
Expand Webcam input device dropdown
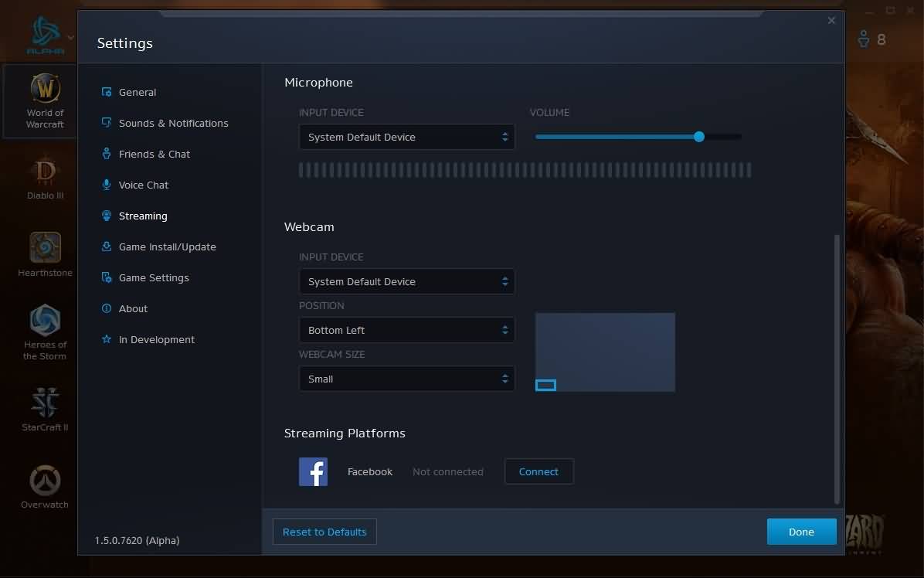tap(406, 282)
